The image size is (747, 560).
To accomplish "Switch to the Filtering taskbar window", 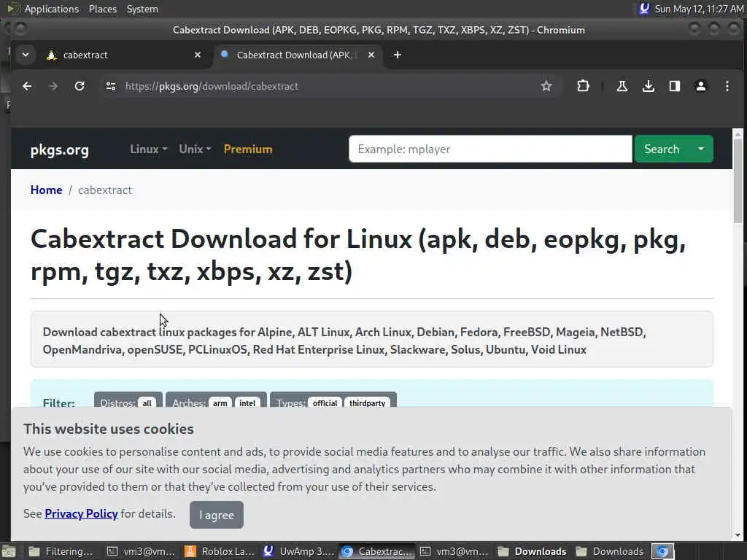I will pyautogui.click(x=61, y=551).
